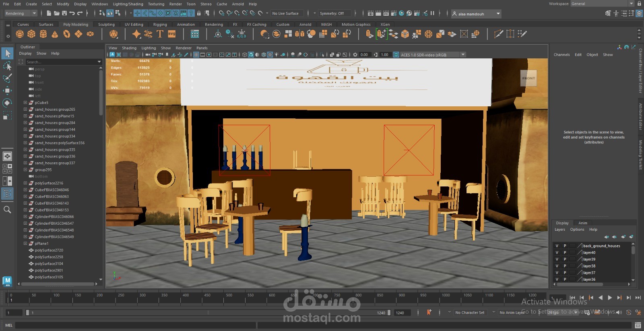Open the Symmetry: Off dropdown
The image size is (644, 331).
tap(334, 13)
